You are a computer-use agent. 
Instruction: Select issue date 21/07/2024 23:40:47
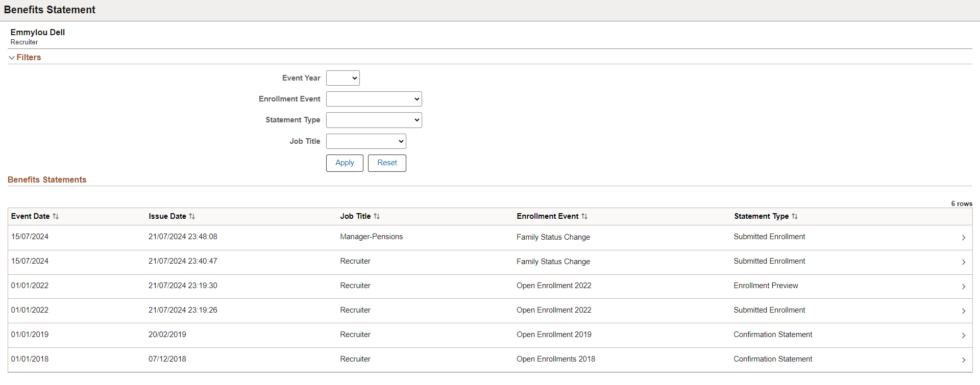(183, 261)
